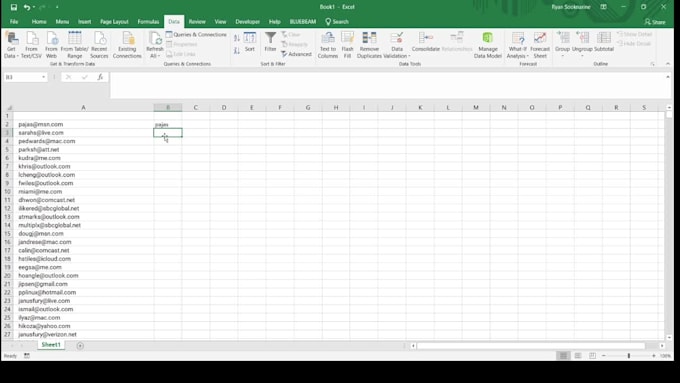Click the Subtotal icon
Screen dimensions: 680x383
click(604, 42)
